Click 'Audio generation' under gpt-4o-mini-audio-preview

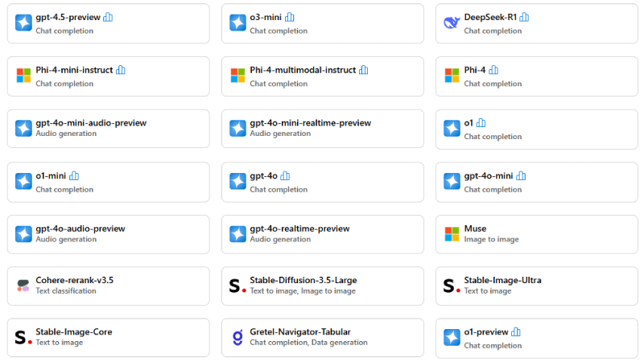(66, 134)
